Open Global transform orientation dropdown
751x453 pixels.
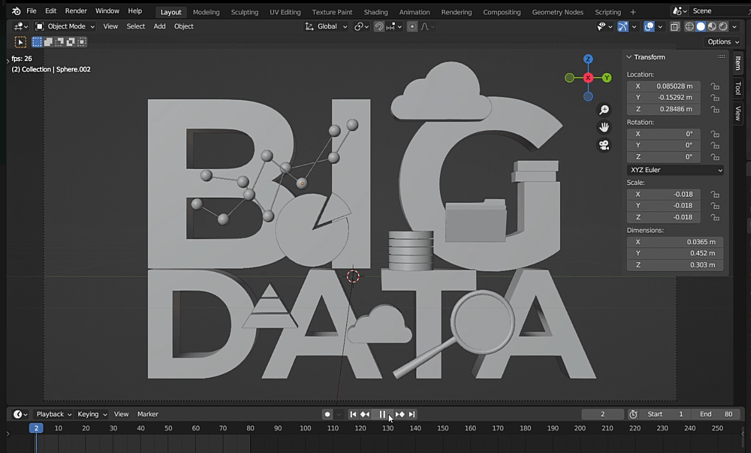coord(326,26)
